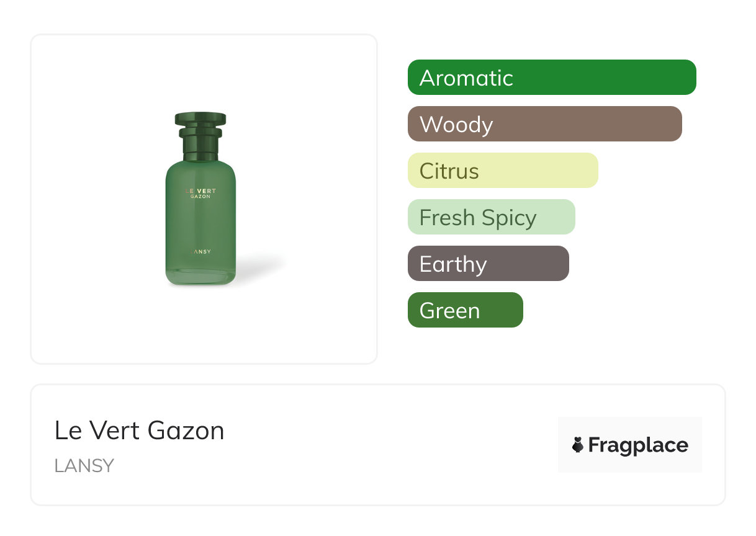
Task: Click the LE VERT GAZON label on bottle
Action: point(200,194)
